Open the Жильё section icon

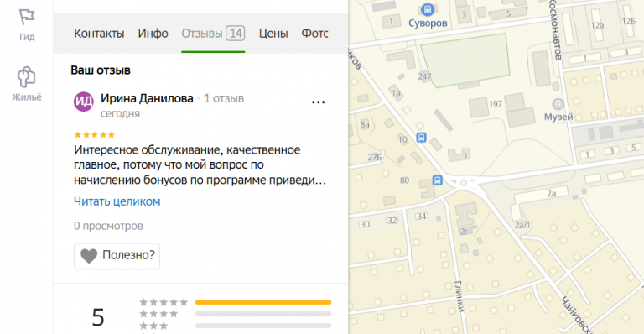(x=26, y=77)
